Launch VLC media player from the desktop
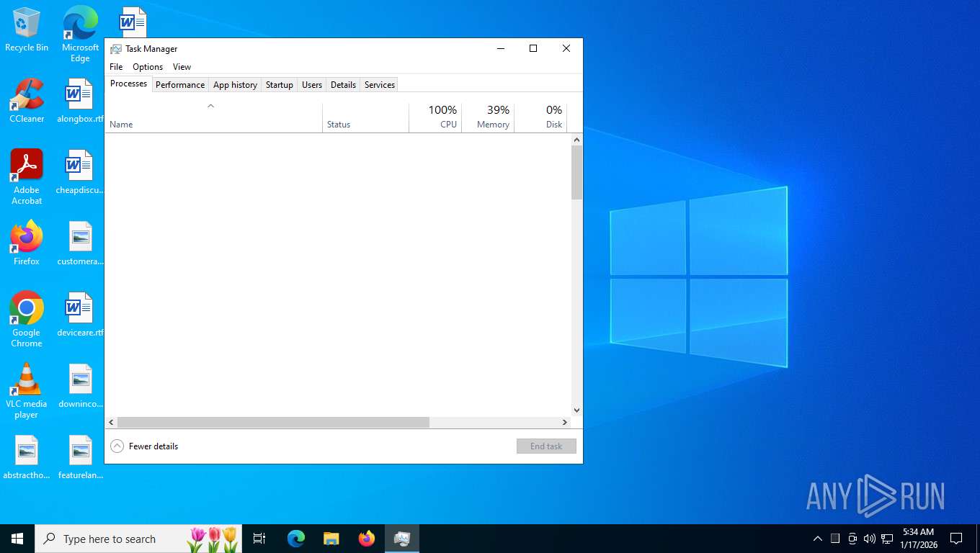The width and height of the screenshot is (980, 553). tap(27, 391)
